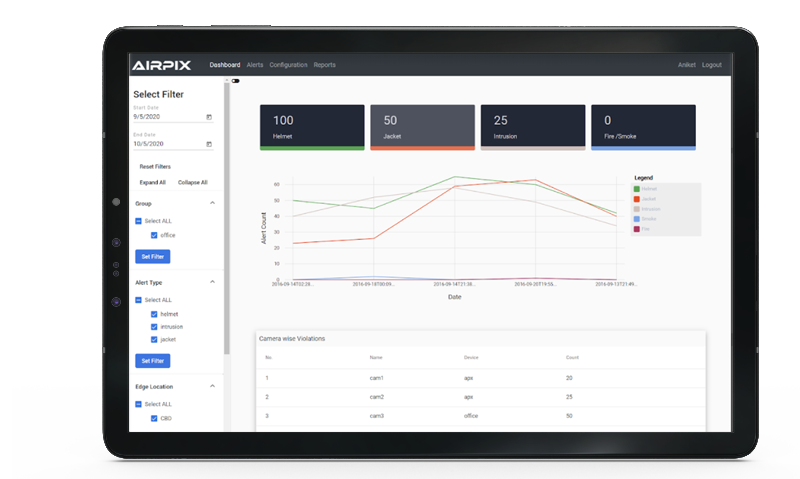The height and width of the screenshot is (479, 800).
Task: Click the 'Alert Count' y-axis label
Action: point(264,228)
